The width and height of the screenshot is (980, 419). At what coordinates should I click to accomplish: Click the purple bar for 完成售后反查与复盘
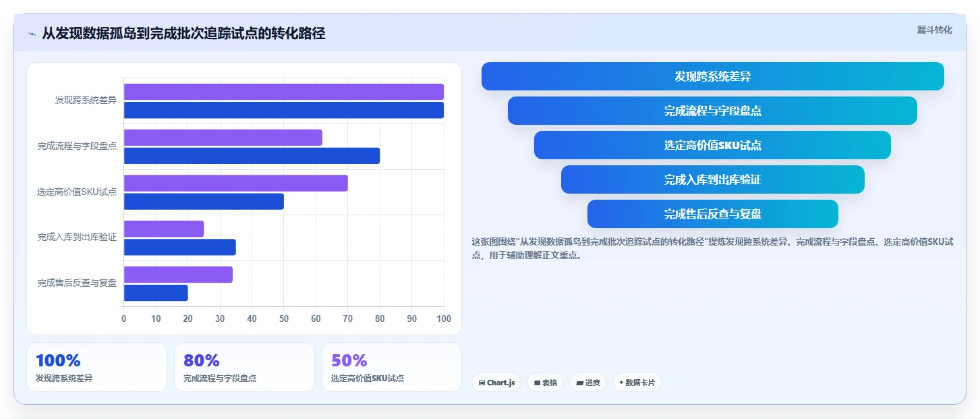179,275
